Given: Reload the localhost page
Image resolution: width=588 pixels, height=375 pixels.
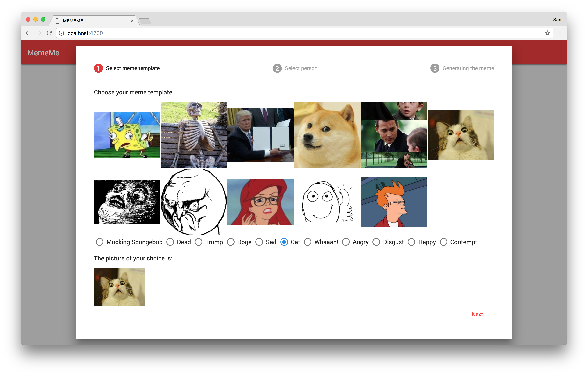Looking at the screenshot, I should tap(49, 33).
